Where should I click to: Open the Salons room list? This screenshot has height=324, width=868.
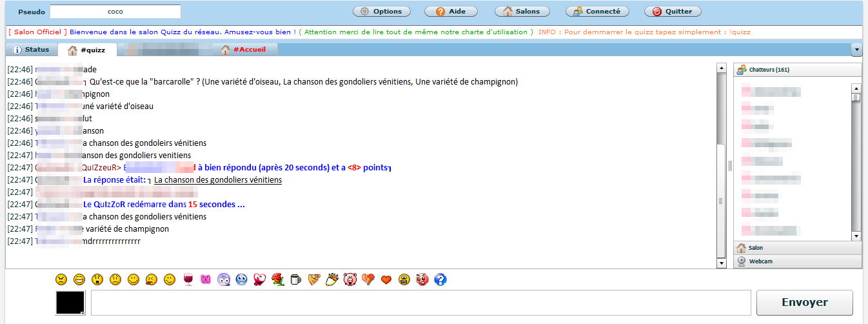(521, 12)
